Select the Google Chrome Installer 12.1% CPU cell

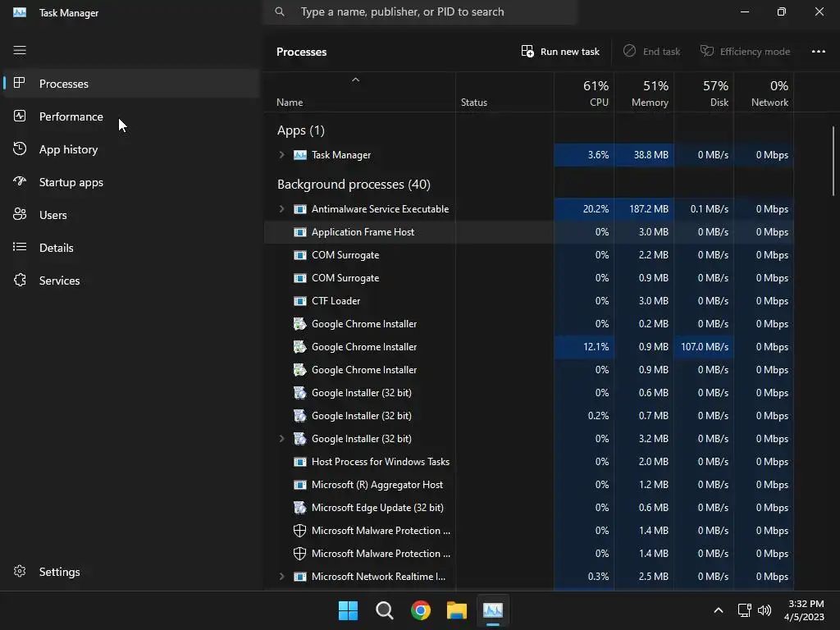tap(584, 347)
